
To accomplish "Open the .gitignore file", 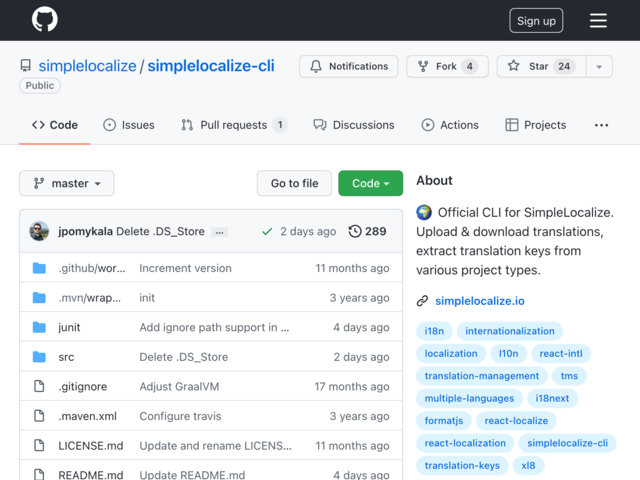I will (x=83, y=387).
